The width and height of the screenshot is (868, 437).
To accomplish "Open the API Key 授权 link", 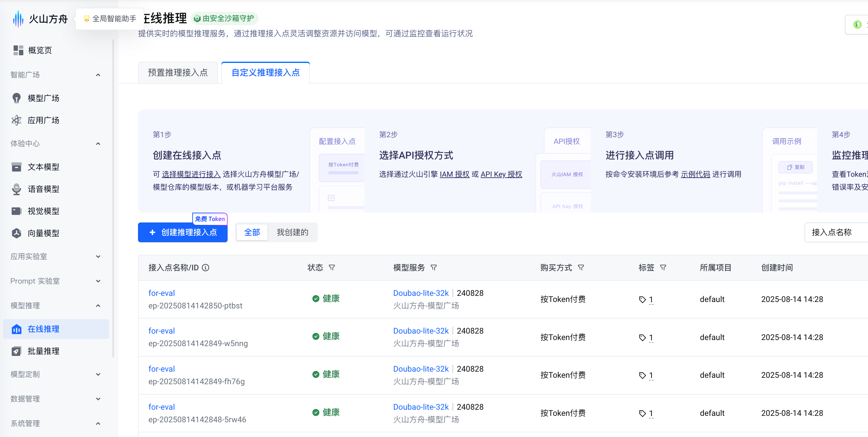I will coord(501,174).
